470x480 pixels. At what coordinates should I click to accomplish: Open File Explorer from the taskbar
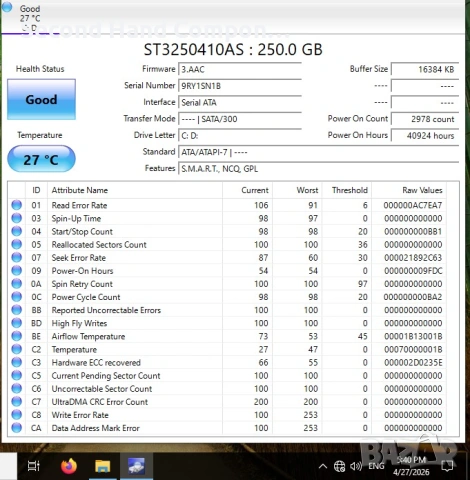tap(103, 466)
